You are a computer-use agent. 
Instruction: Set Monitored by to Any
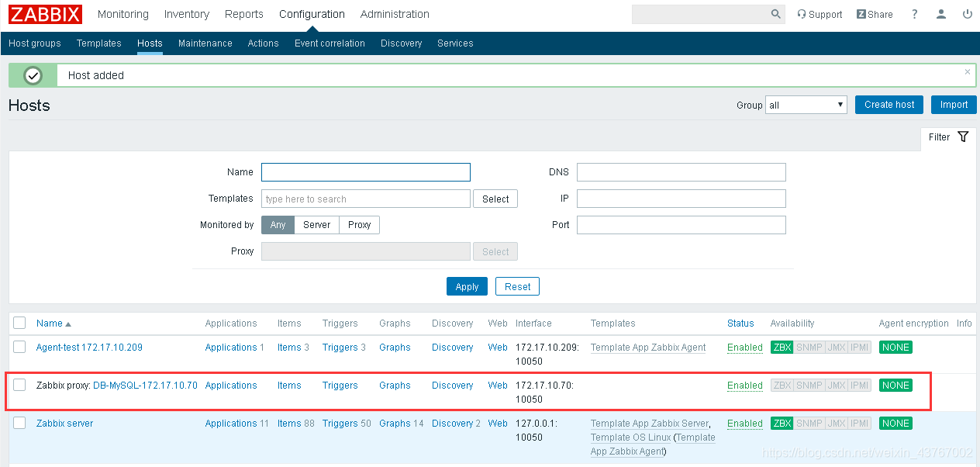point(278,225)
